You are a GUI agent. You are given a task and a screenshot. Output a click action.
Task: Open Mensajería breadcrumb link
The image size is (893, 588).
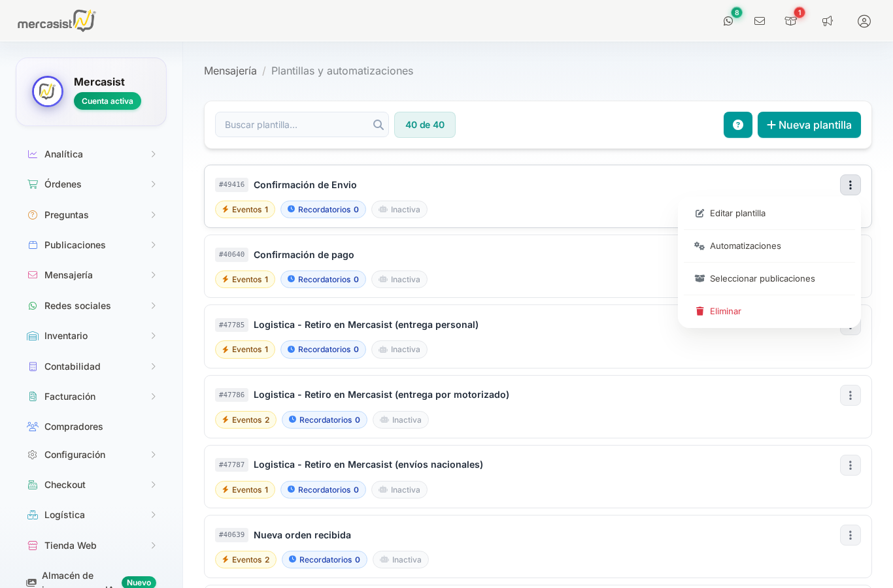[x=230, y=71]
